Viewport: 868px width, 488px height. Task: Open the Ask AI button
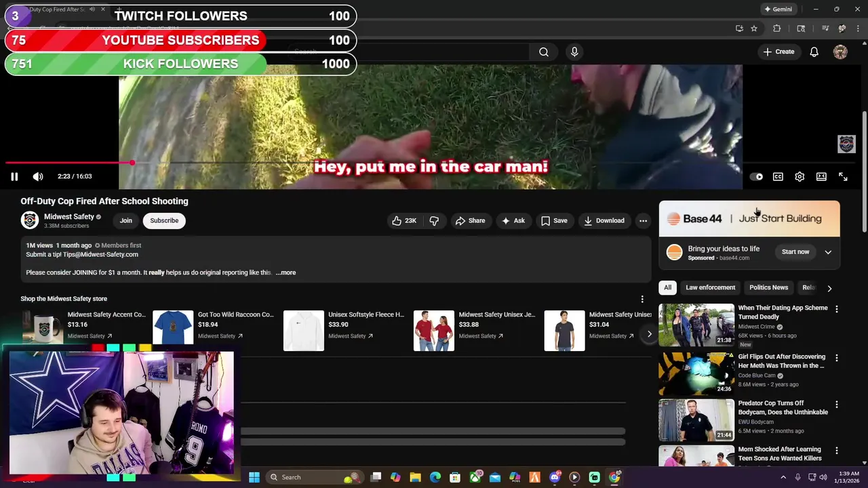(513, 220)
